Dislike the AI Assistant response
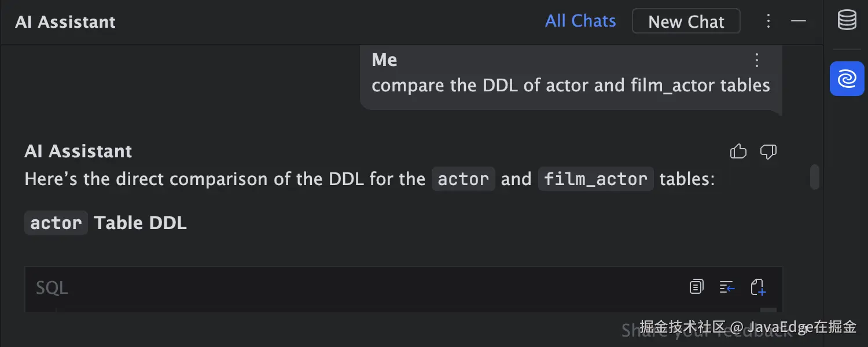Screen dimensions: 868x347 (768, 152)
